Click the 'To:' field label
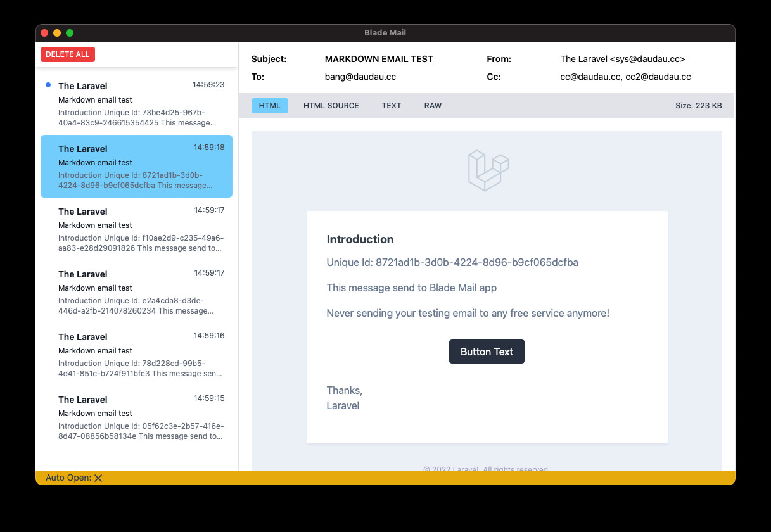The height and width of the screenshot is (532, 771). (x=258, y=77)
